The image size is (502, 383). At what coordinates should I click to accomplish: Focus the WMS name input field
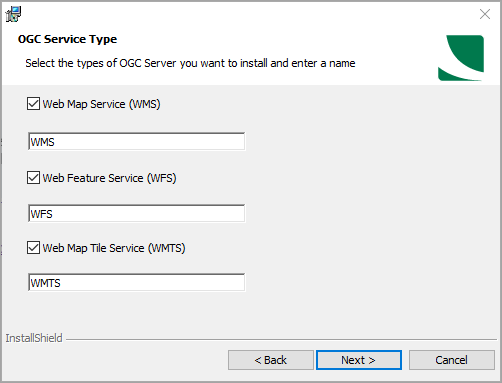tap(137, 142)
